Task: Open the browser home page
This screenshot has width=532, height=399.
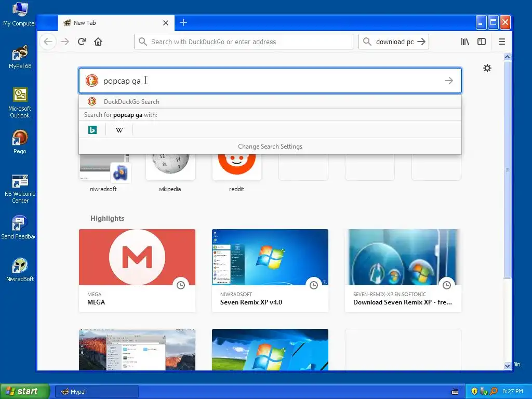Action: tap(98, 42)
